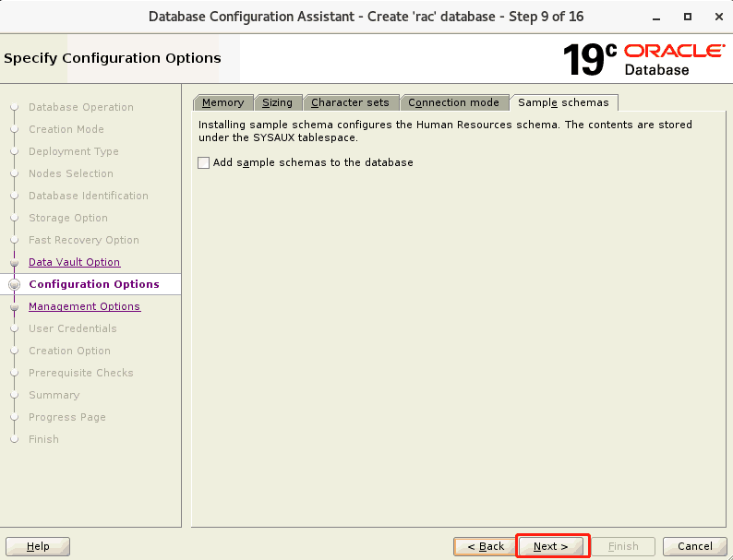Click the Data Vault Option step bullet
Image resolution: width=733 pixels, height=560 pixels.
15,263
